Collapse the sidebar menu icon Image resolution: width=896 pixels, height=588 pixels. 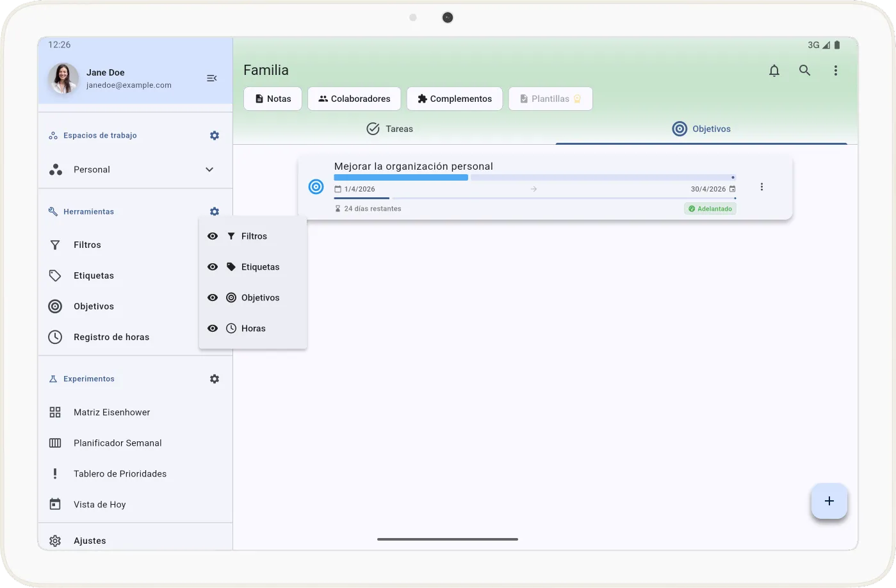(x=211, y=78)
